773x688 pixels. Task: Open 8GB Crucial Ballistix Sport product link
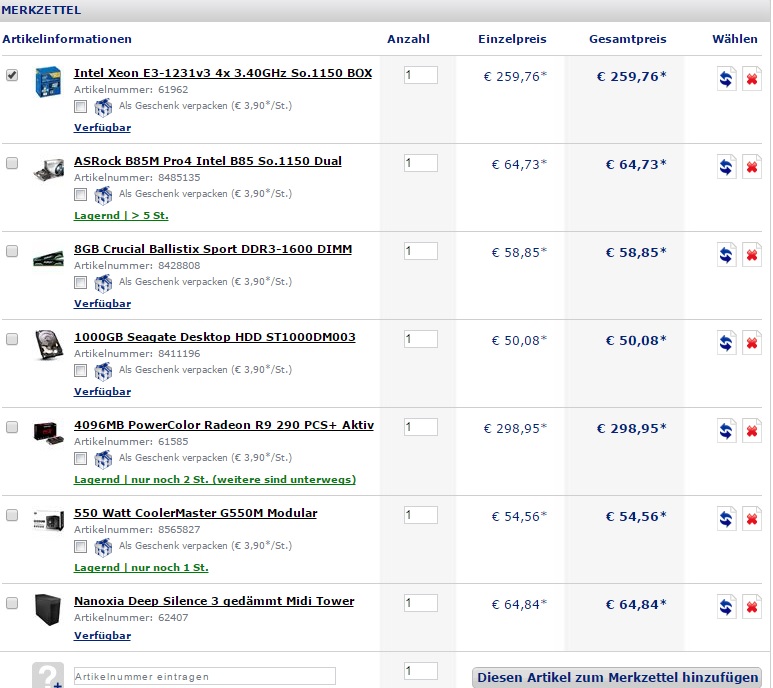coord(213,249)
